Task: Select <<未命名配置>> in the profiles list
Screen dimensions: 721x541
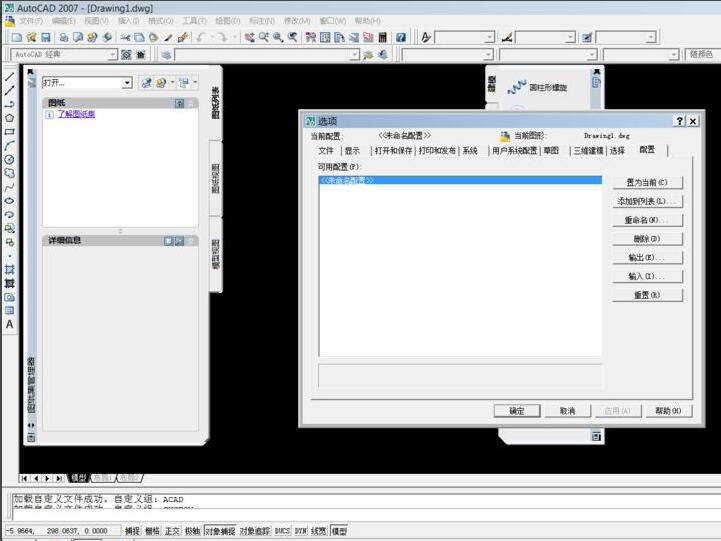Action: click(x=460, y=180)
